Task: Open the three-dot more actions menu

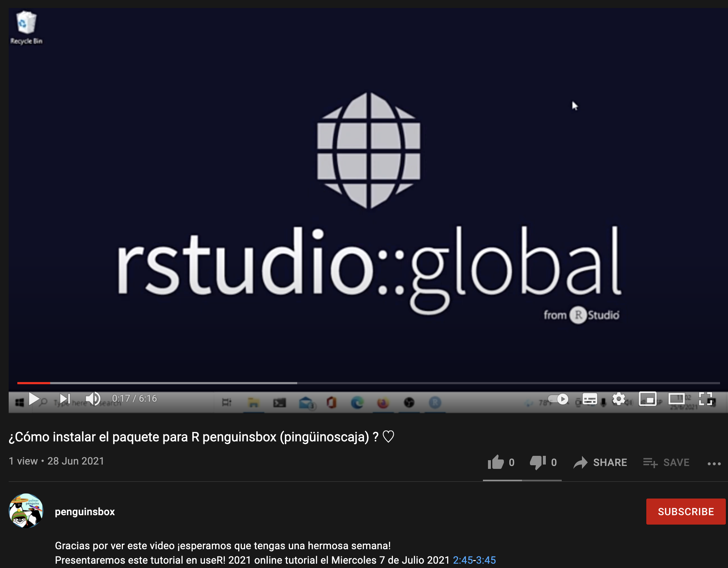Action: (714, 463)
